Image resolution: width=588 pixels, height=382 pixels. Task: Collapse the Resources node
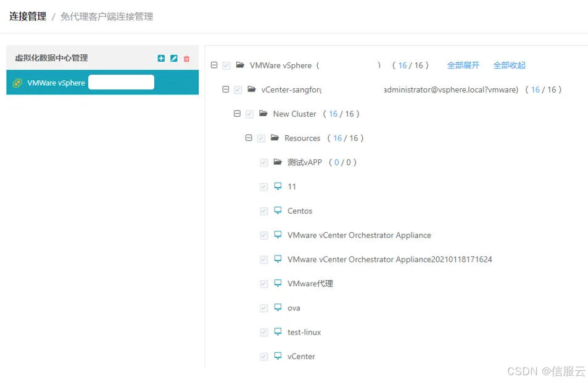[x=249, y=138]
